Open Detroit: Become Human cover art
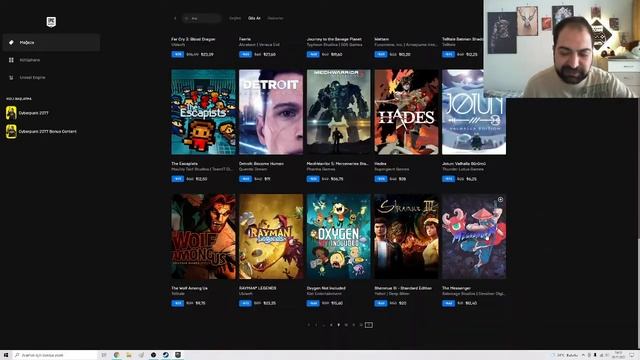 pyautogui.click(x=271, y=112)
